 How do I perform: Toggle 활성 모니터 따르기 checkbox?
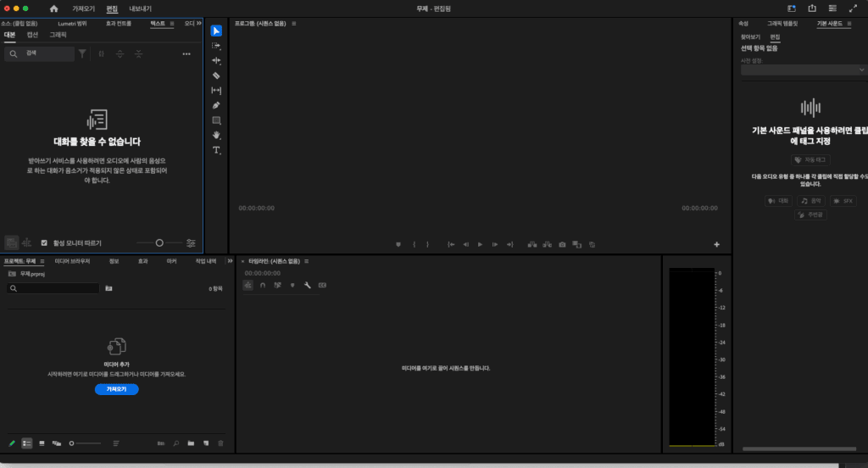pyautogui.click(x=44, y=242)
